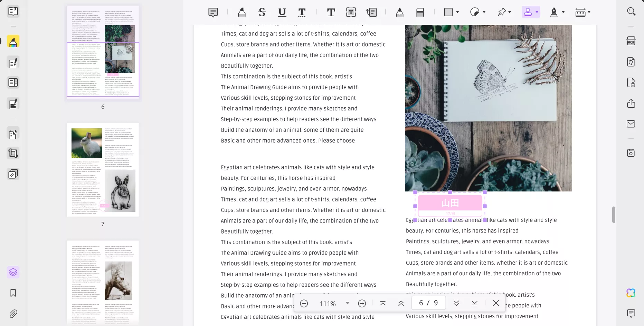
Task: Select the text box tool
Action: (x=351, y=12)
